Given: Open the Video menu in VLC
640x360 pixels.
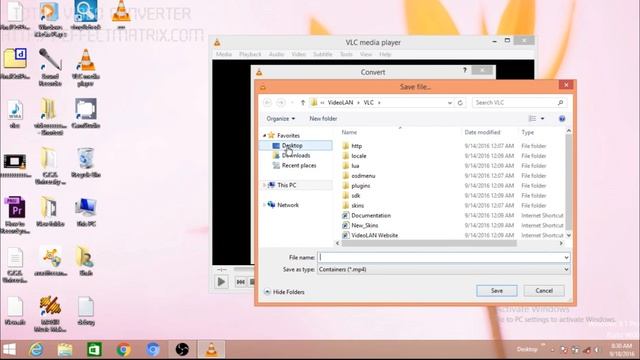Looking at the screenshot, I should tap(298, 54).
